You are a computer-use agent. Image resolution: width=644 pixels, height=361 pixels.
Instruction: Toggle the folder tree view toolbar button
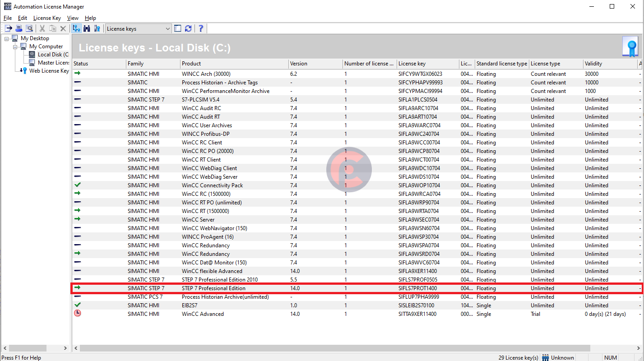pos(76,28)
